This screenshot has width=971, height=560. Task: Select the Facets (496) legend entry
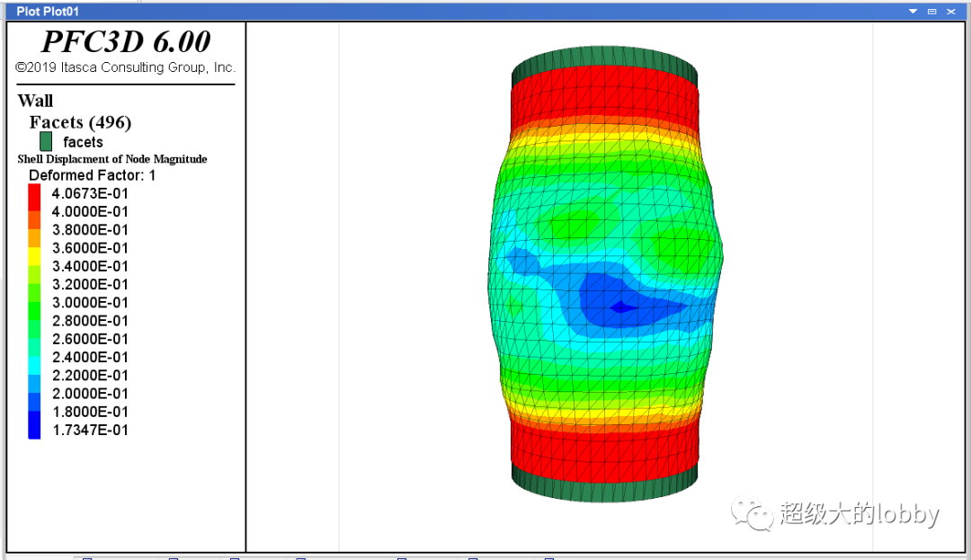point(80,122)
